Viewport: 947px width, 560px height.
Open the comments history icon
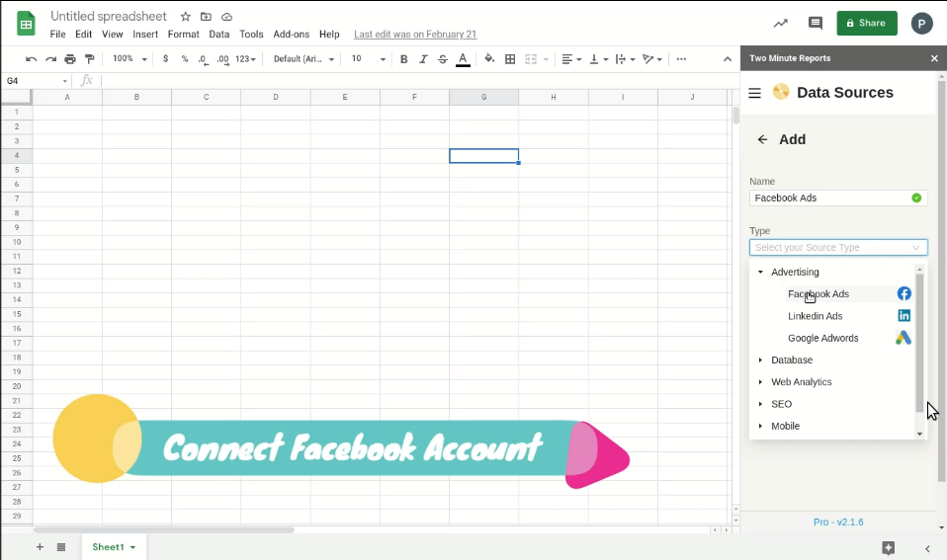pos(816,23)
